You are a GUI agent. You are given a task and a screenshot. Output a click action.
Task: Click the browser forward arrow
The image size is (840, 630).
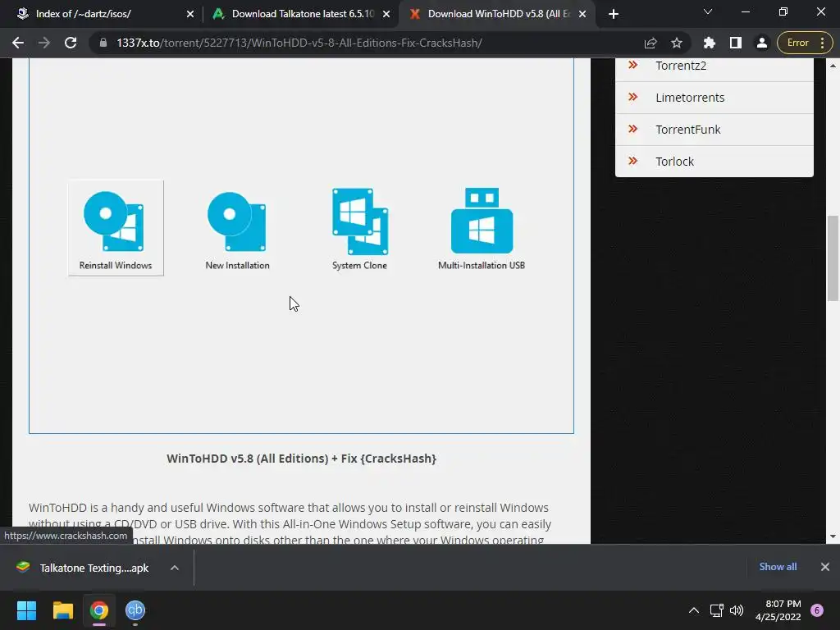[44, 43]
